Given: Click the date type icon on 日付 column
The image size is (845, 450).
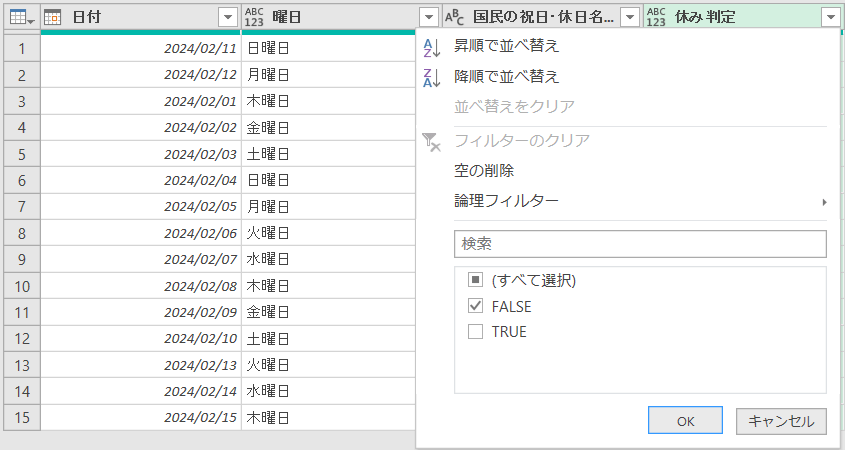Looking at the screenshot, I should 54,17.
